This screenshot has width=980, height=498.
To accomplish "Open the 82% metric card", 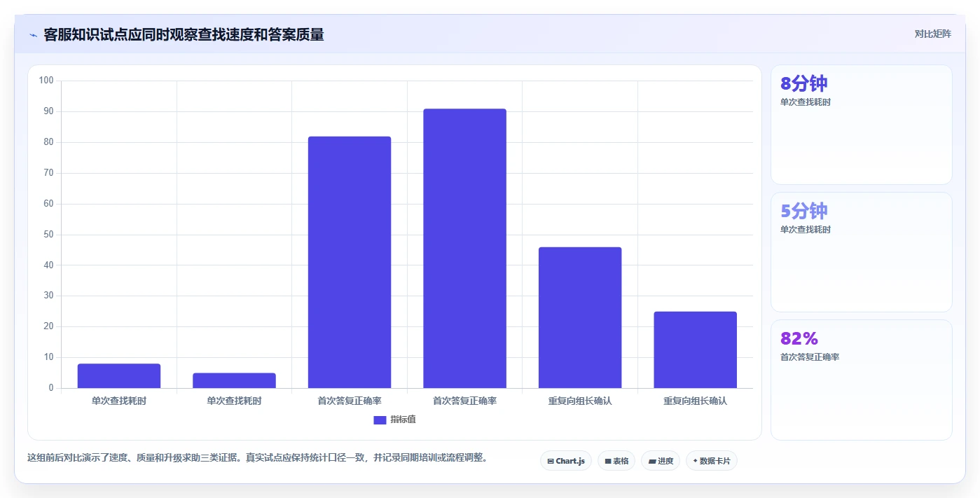I will pyautogui.click(x=862, y=380).
